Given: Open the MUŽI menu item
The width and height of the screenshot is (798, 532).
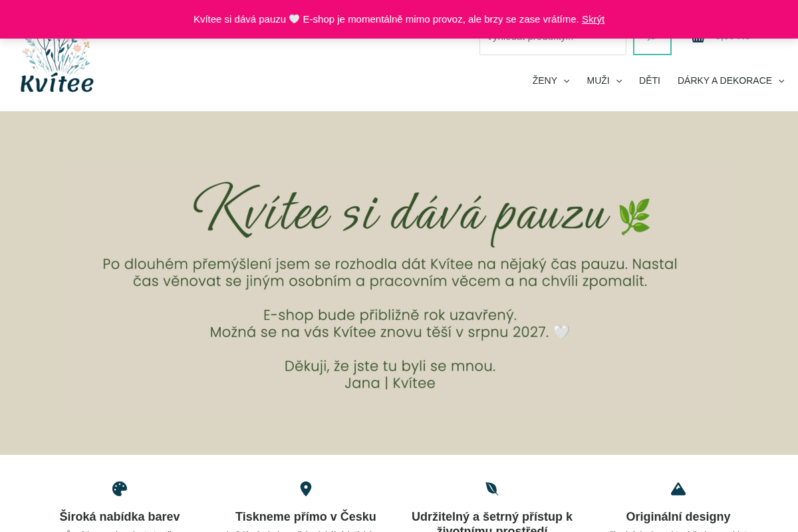Looking at the screenshot, I should click(598, 80).
